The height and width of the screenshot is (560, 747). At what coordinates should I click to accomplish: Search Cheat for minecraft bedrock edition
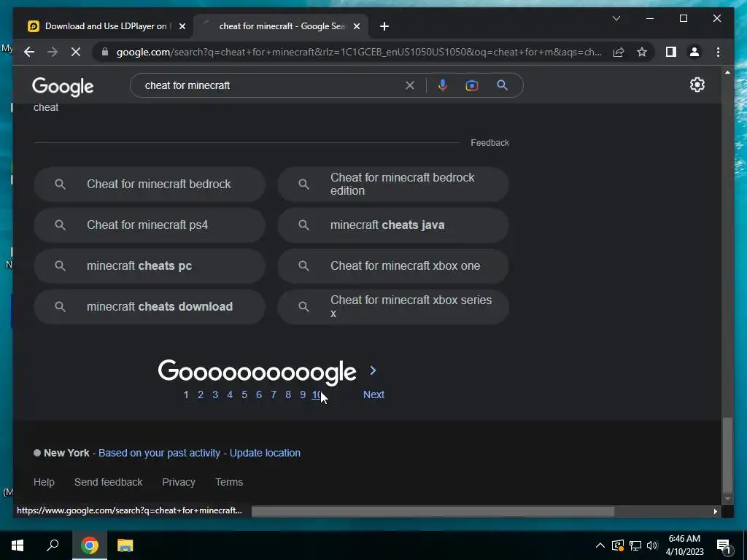click(393, 184)
